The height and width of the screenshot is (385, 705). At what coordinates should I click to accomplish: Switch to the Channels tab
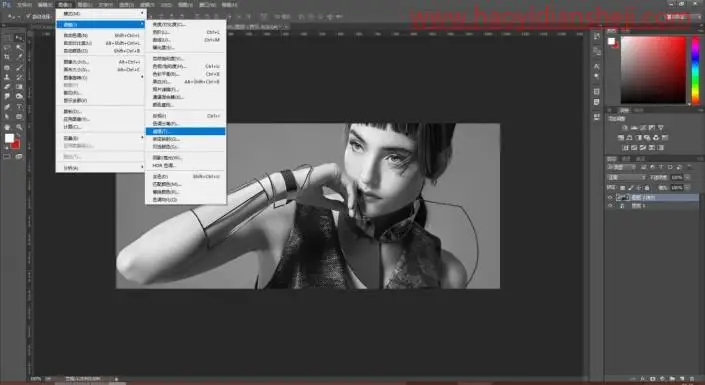625,158
